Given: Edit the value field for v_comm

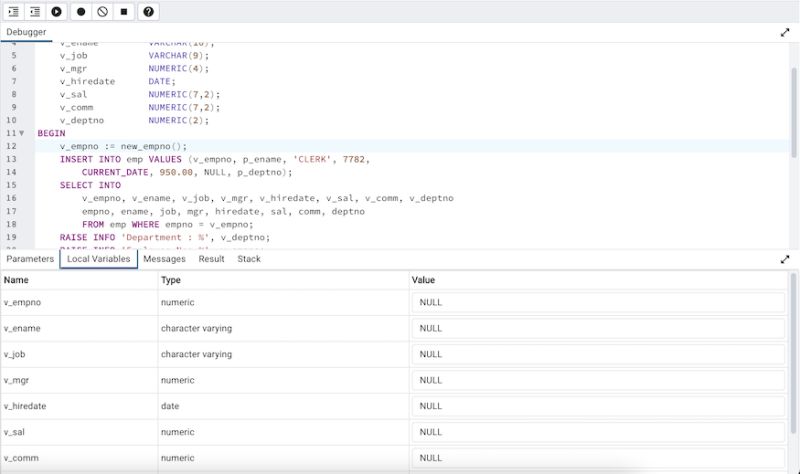Looking at the screenshot, I should 598,458.
